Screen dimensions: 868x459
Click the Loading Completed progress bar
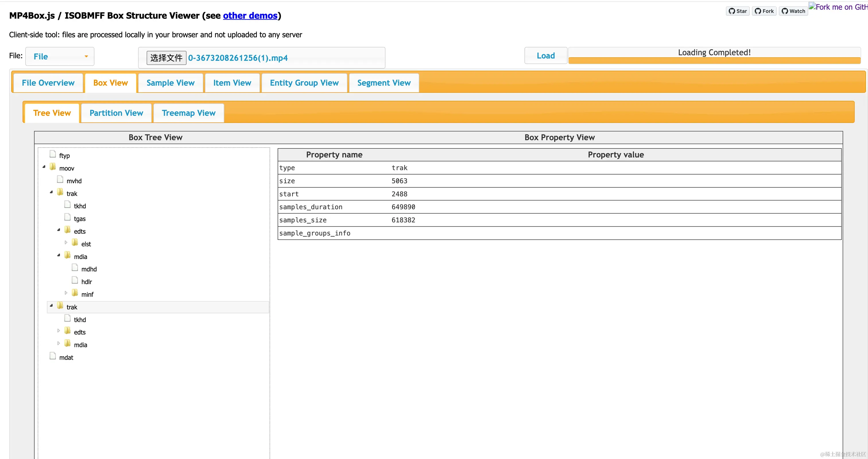point(714,56)
